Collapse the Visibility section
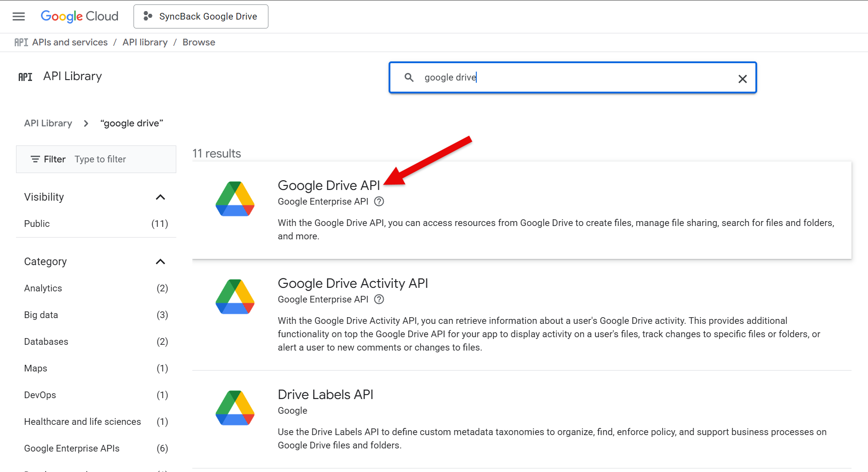The height and width of the screenshot is (472, 868). pyautogui.click(x=160, y=197)
